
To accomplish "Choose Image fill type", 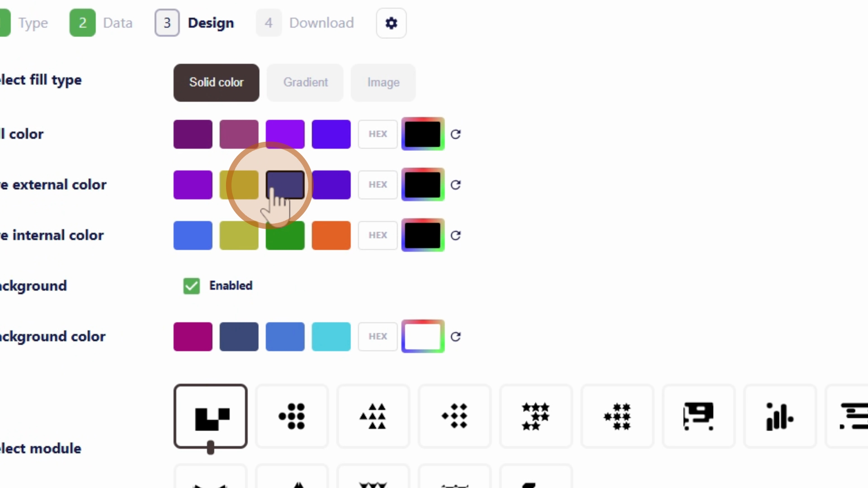I will [383, 83].
